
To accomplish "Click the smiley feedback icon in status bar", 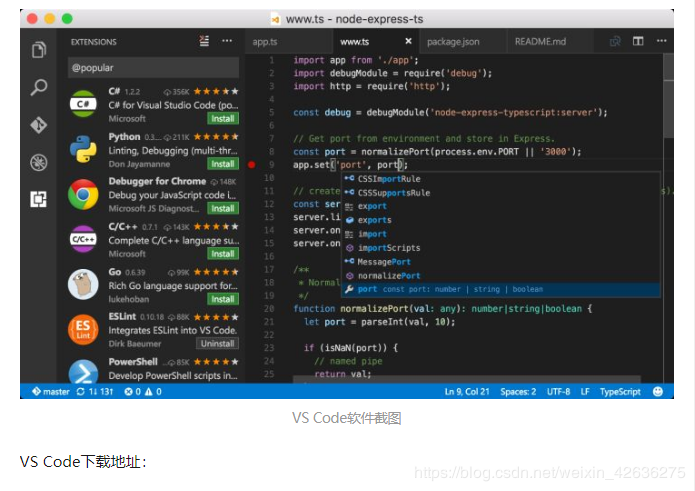I will coord(658,392).
